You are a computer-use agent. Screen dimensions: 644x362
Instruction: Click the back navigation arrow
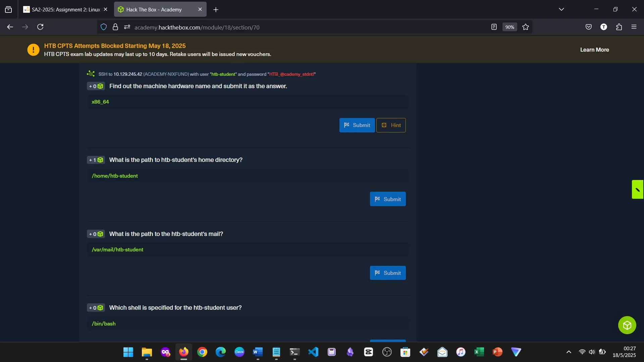point(10,27)
